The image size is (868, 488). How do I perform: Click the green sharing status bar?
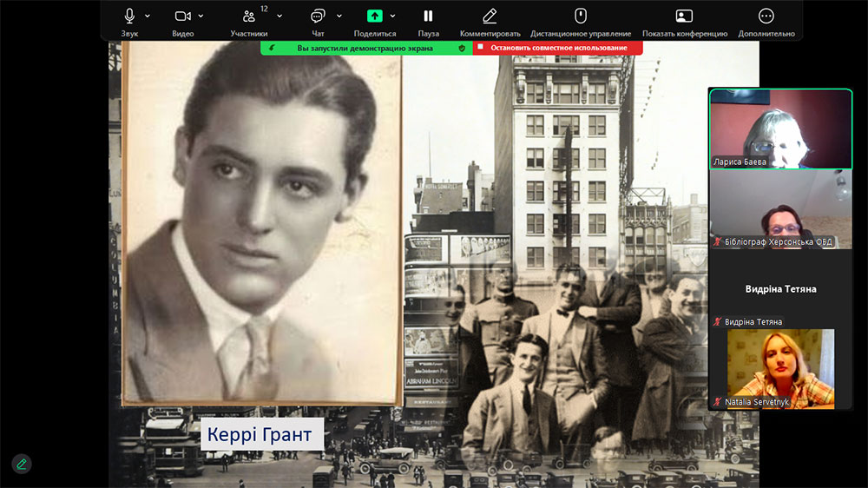pyautogui.click(x=366, y=48)
